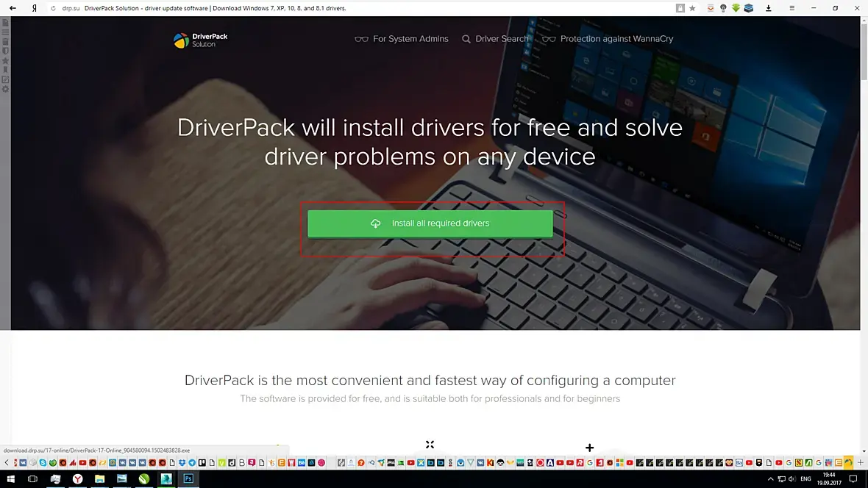
Task: Open the gear settings icon in sidebar
Action: coord(6,88)
